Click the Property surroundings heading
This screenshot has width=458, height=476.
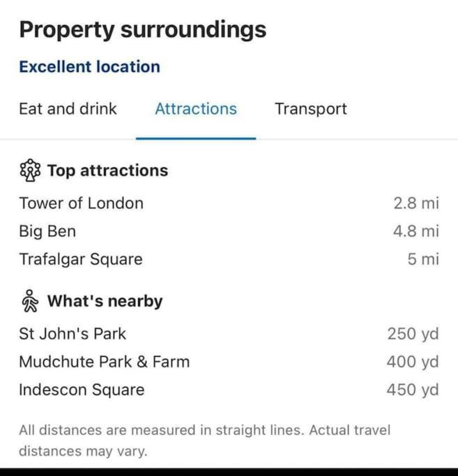pyautogui.click(x=143, y=30)
